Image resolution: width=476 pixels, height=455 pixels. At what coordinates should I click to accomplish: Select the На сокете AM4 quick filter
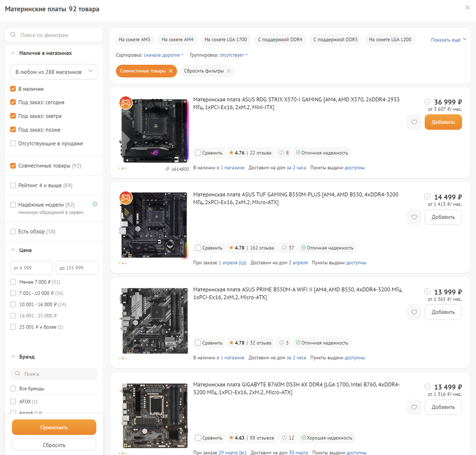[177, 40]
